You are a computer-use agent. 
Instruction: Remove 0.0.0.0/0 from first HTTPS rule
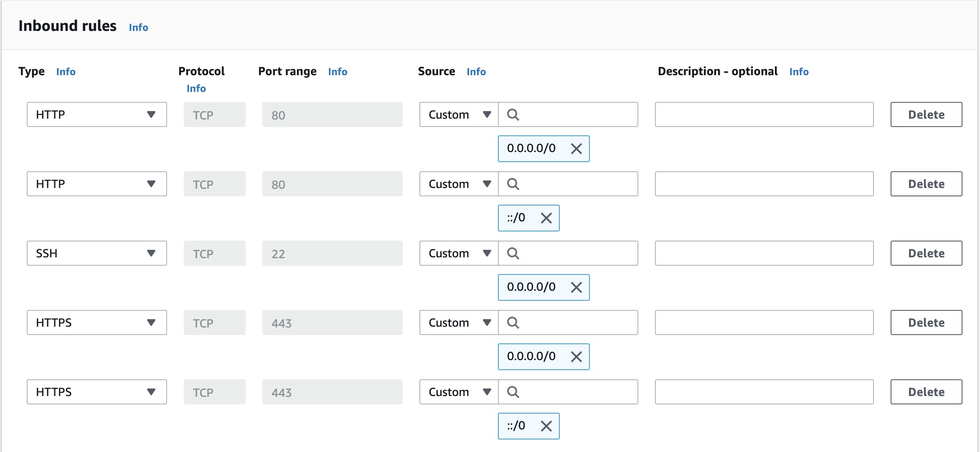(576, 357)
